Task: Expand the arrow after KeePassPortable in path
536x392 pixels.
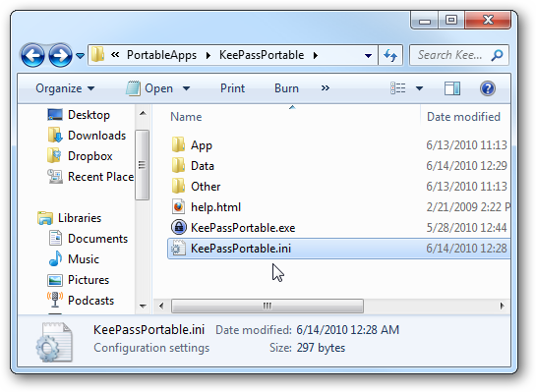Action: [x=315, y=55]
